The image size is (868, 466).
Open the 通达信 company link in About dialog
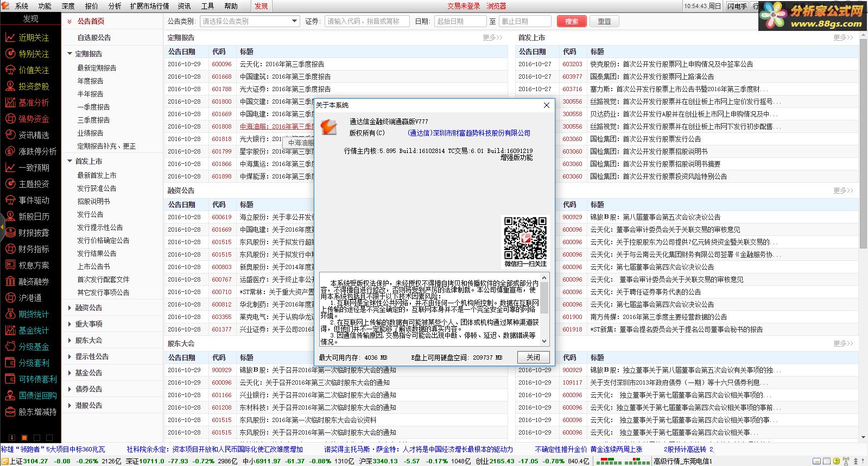pyautogui.click(x=469, y=133)
